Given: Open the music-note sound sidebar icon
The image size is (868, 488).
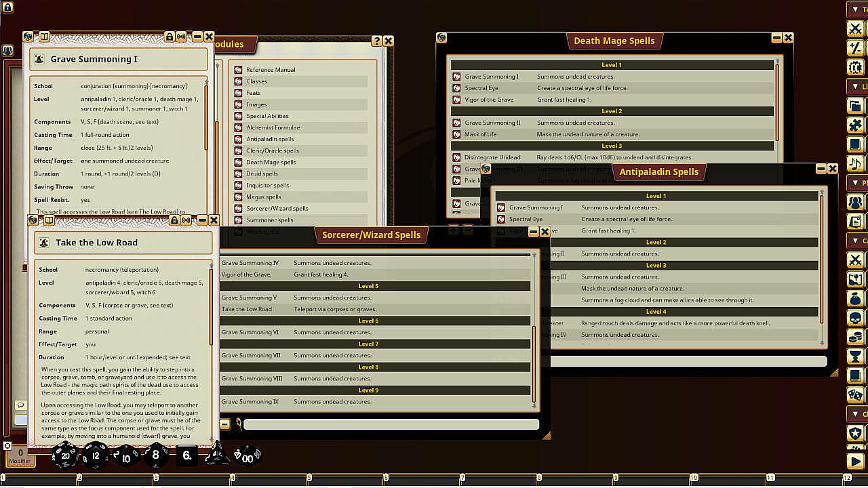Looking at the screenshot, I should point(855,163).
